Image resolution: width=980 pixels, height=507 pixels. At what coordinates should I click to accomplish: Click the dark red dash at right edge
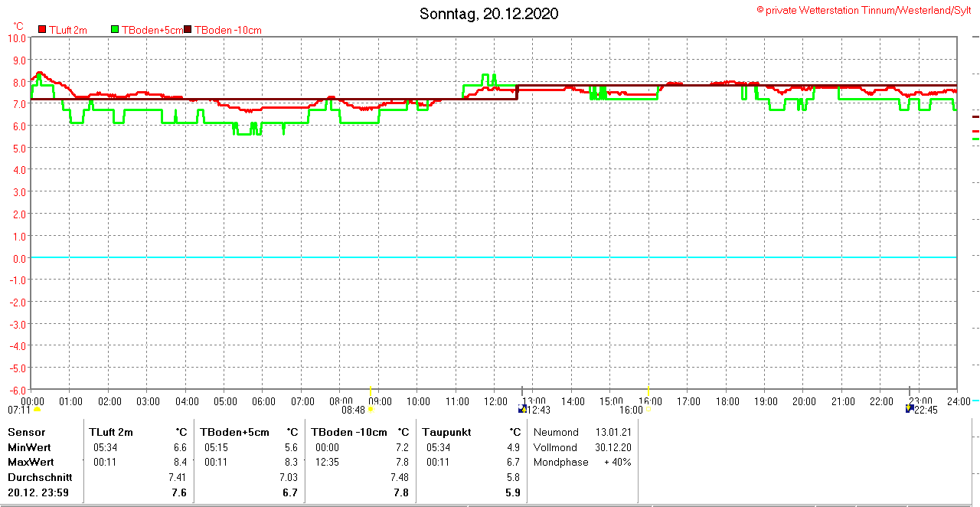tap(975, 117)
